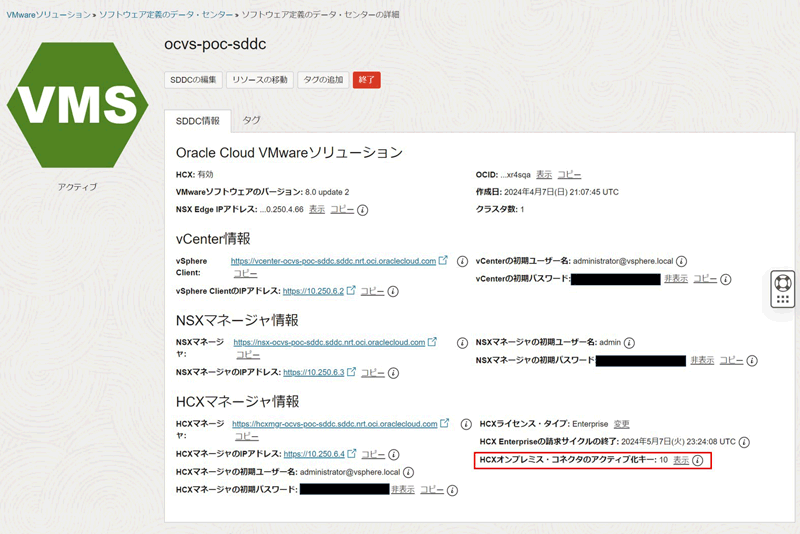Click the リソースの移動 button
This screenshot has height=534, width=800.
pyautogui.click(x=260, y=80)
